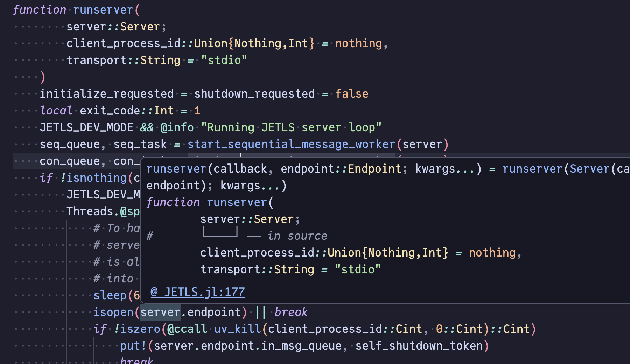Click the start_sequential_message_worker call
630x364 pixels.
coord(291,144)
